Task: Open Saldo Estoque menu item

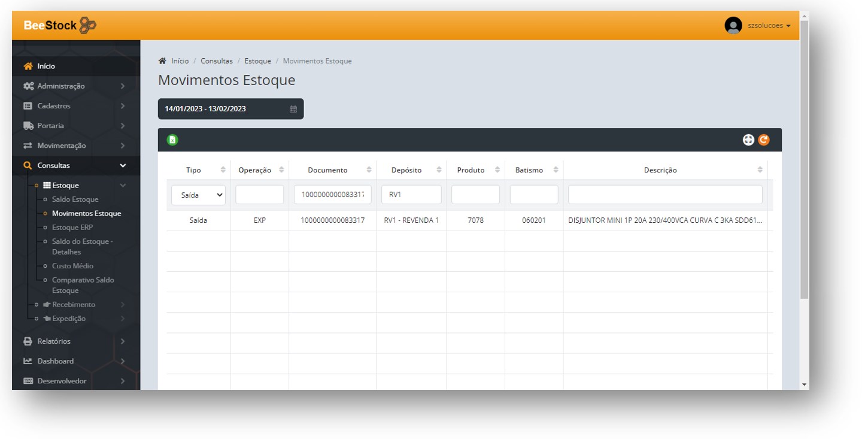Action: pos(75,199)
